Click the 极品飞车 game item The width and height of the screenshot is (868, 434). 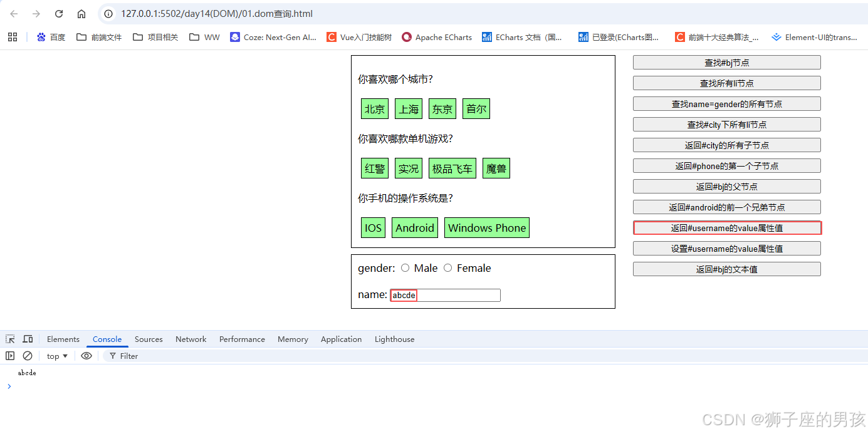coord(452,168)
